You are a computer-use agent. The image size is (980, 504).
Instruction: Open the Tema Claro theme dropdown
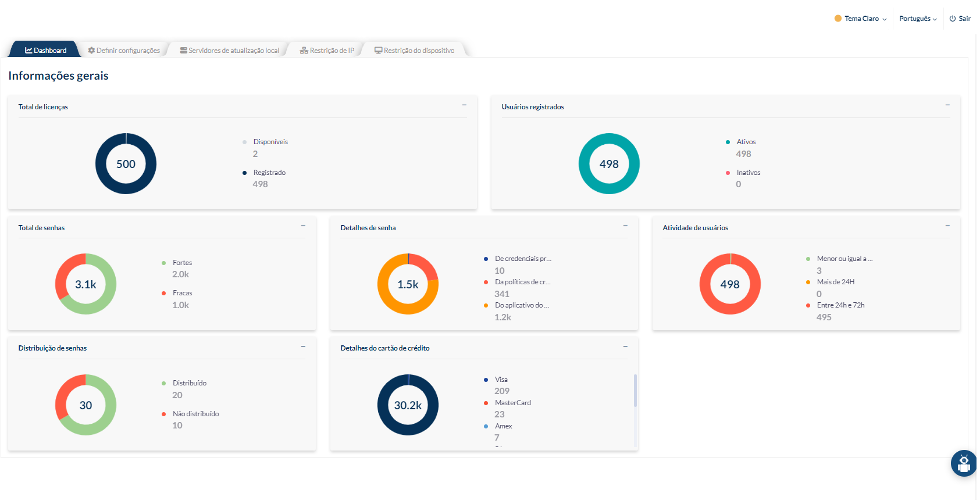861,19
